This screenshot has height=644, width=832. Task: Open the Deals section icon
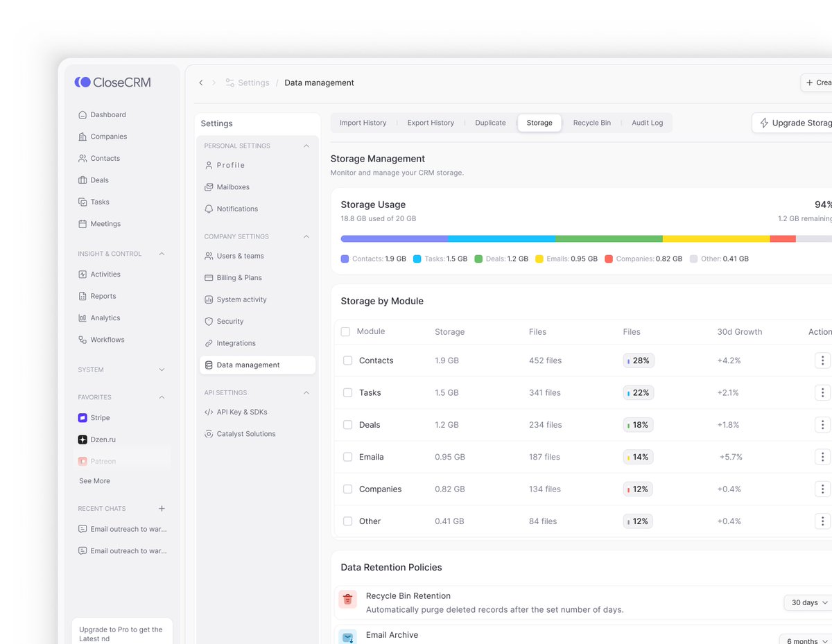83,180
